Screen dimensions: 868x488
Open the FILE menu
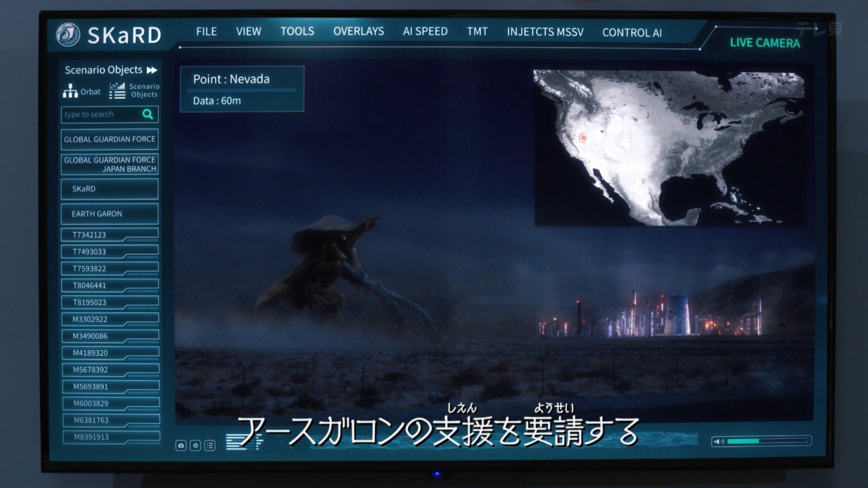pos(206,32)
